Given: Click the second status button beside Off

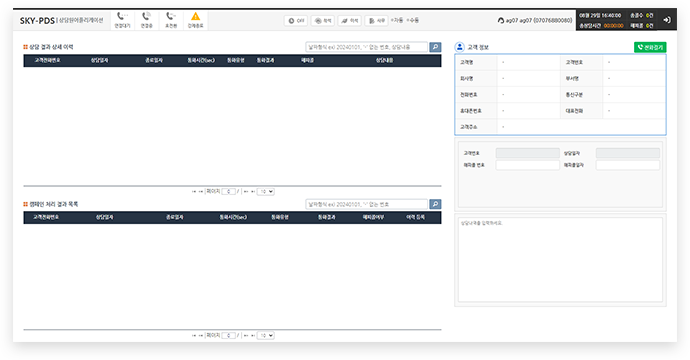Looking at the screenshot, I should click(323, 21).
